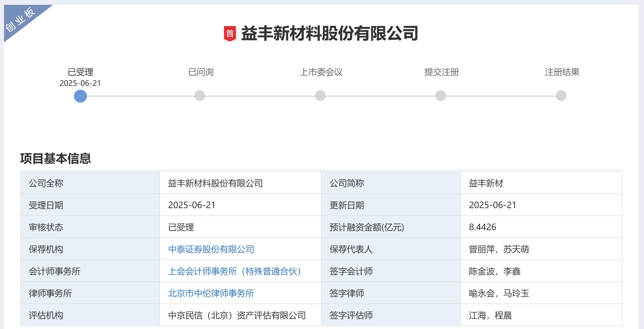644x329 pixels.
Task: Click the blue 已受理 progress dot
Action: (x=80, y=96)
